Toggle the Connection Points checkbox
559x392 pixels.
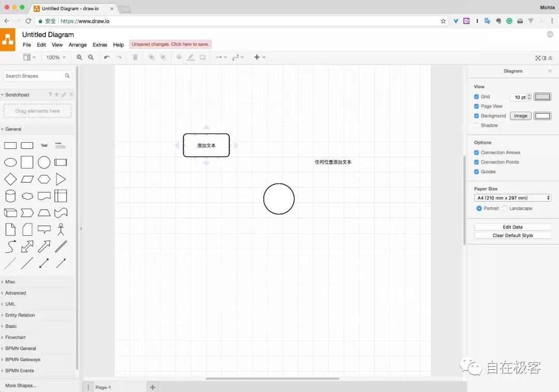tap(476, 162)
